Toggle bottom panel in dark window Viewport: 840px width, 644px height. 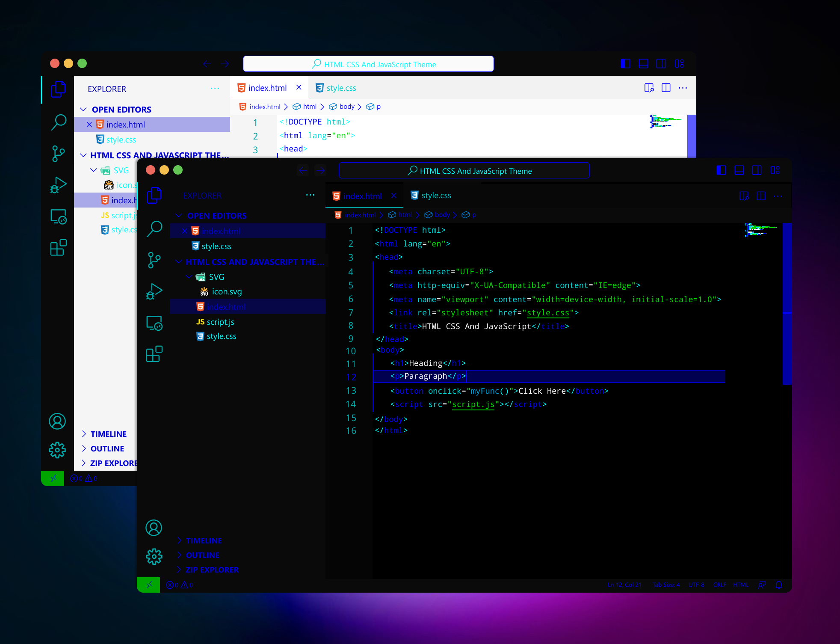tap(739, 170)
